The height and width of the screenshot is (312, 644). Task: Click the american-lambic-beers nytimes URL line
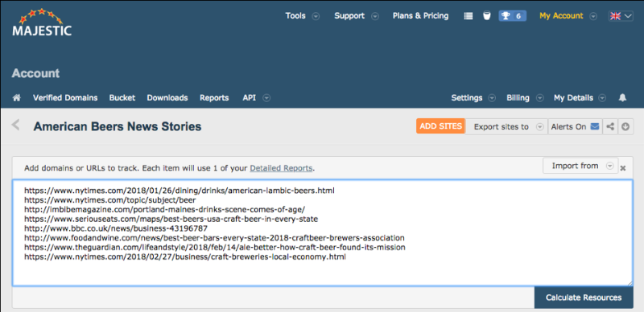180,191
